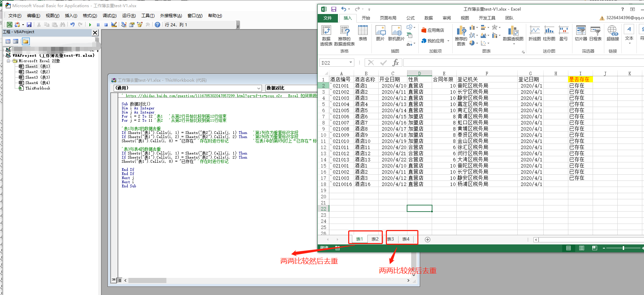
Task: Insert 超链接 hyperlink
Action: click(613, 33)
